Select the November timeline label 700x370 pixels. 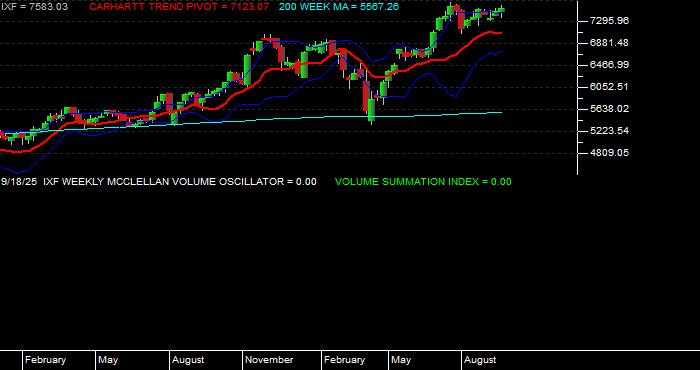coord(269,360)
